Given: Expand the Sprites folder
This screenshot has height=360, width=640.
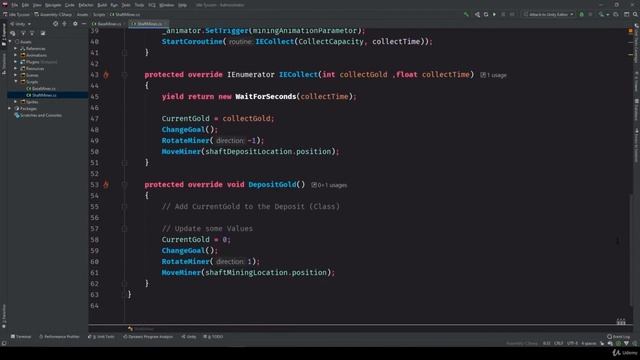Looking at the screenshot, I should [16, 102].
